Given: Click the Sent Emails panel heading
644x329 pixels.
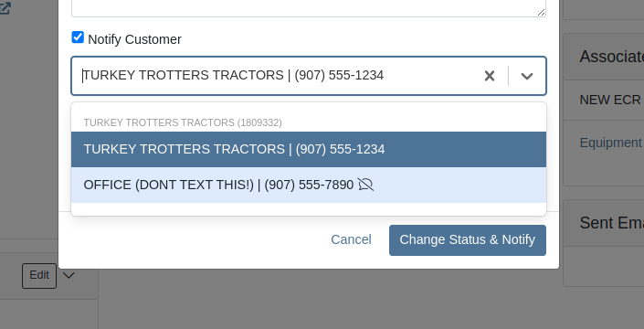Looking at the screenshot, I should pyautogui.click(x=611, y=223).
